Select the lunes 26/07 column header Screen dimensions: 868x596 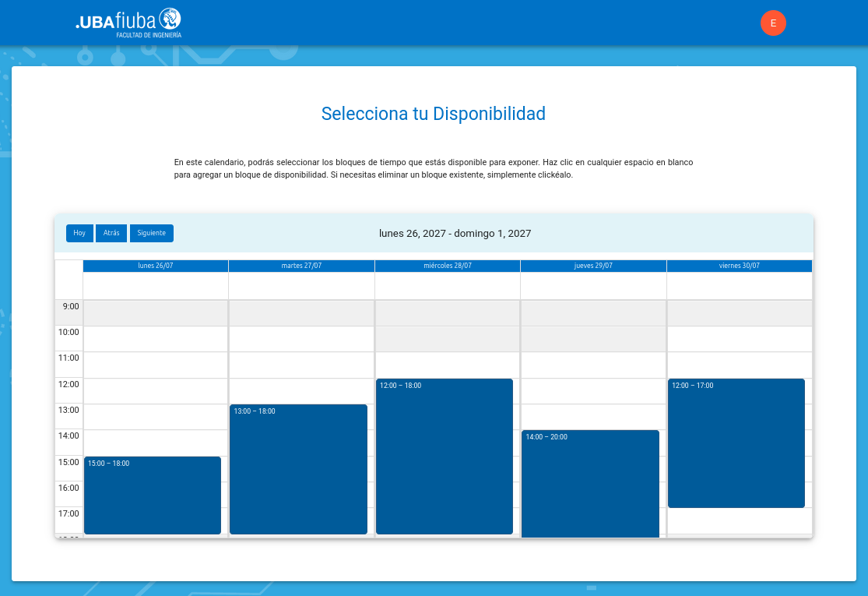click(x=156, y=266)
